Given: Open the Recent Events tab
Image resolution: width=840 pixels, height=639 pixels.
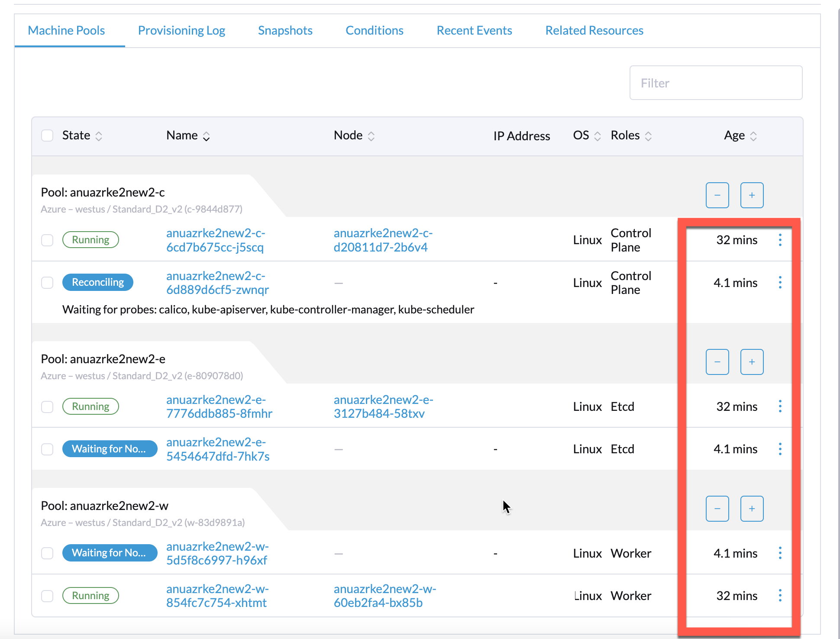Looking at the screenshot, I should point(474,30).
